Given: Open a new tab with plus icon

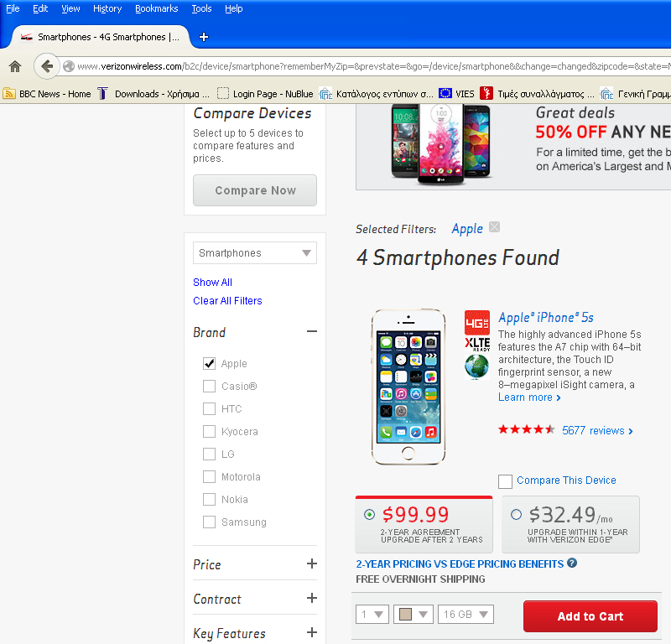Looking at the screenshot, I should tap(204, 37).
